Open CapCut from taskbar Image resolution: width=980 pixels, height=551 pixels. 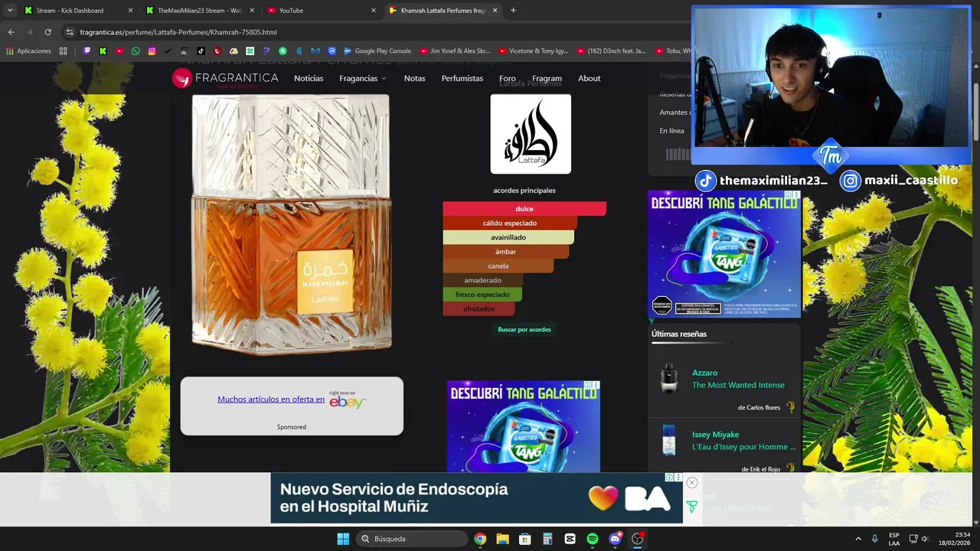coord(570,539)
